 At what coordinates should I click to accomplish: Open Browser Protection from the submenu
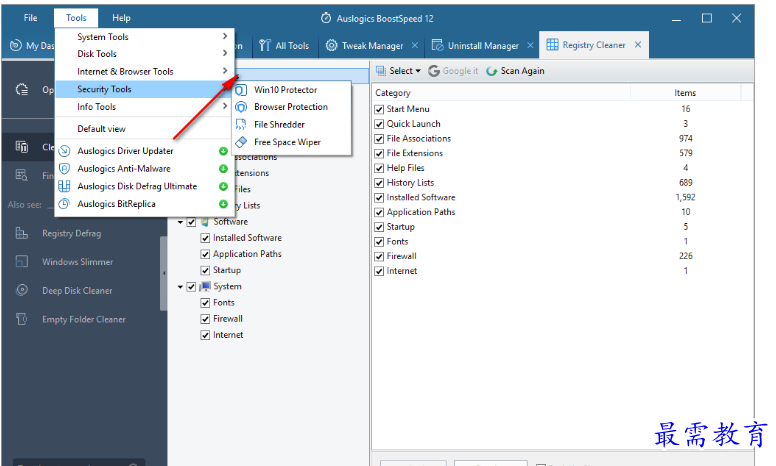(x=292, y=107)
